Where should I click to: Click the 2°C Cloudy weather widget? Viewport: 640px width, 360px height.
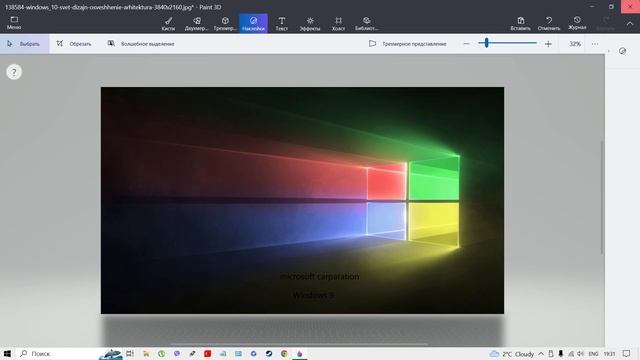[x=512, y=354]
